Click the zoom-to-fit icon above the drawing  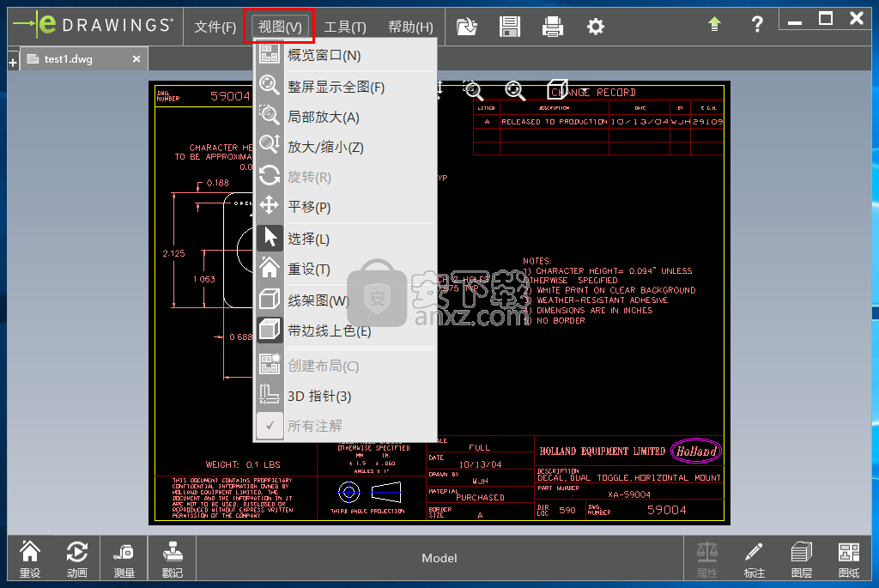pos(515,90)
